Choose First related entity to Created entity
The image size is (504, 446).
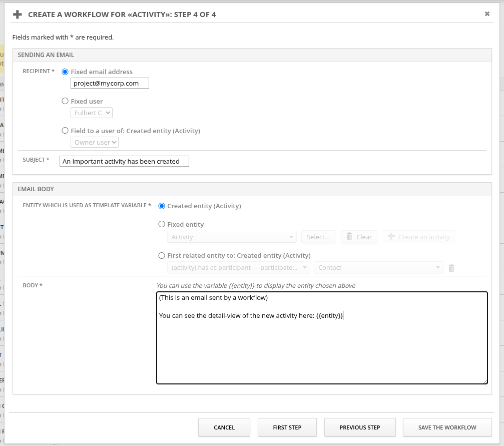coord(162,255)
